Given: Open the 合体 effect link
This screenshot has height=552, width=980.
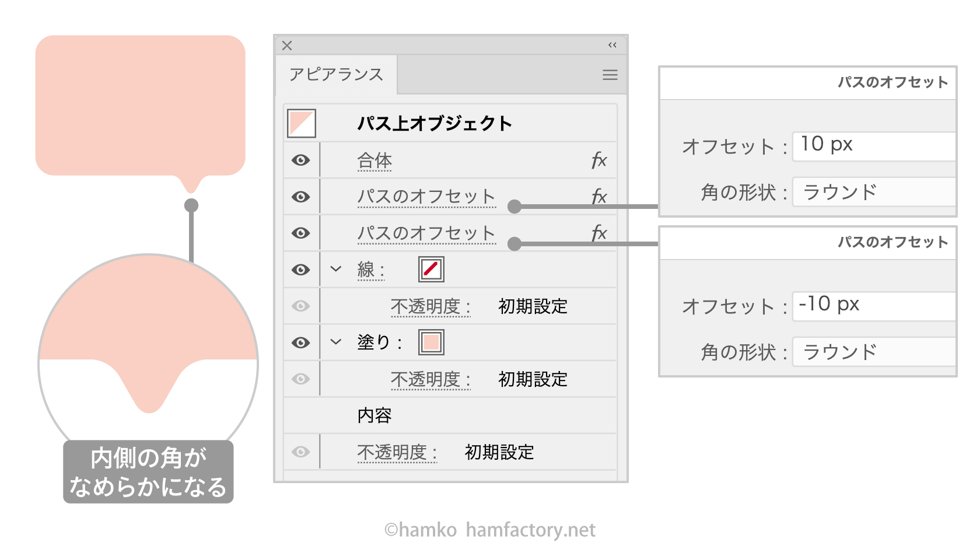Looking at the screenshot, I should (374, 160).
